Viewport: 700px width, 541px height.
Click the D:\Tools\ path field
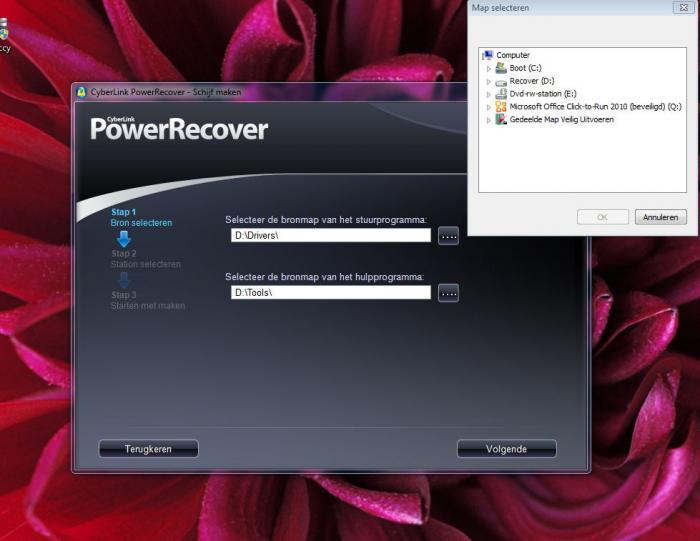click(331, 292)
